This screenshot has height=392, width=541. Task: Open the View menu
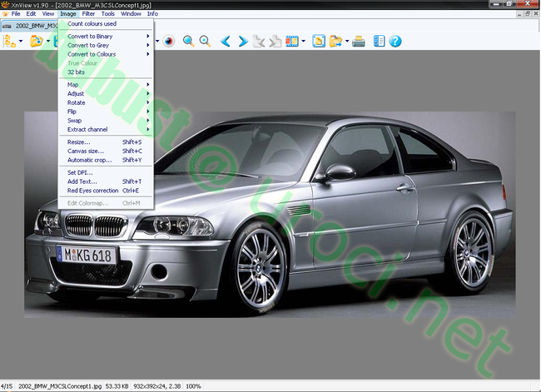pyautogui.click(x=48, y=14)
